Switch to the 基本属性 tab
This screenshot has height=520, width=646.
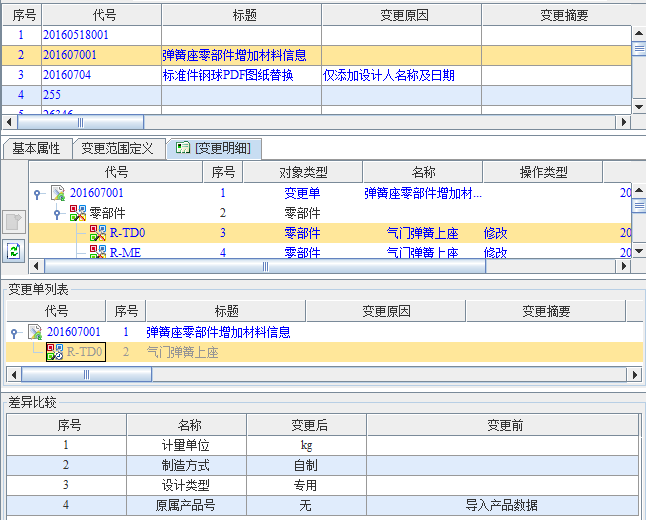point(37,148)
